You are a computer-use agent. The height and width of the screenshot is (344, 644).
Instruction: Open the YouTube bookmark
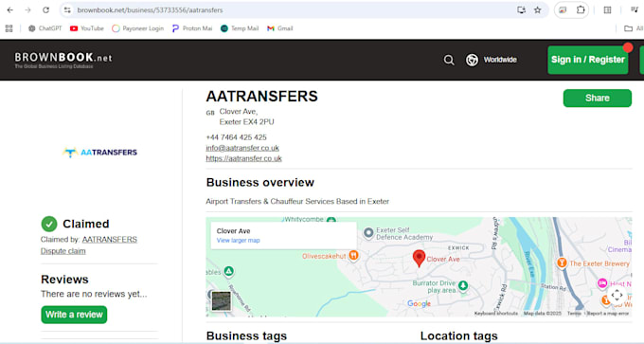pyautogui.click(x=87, y=28)
